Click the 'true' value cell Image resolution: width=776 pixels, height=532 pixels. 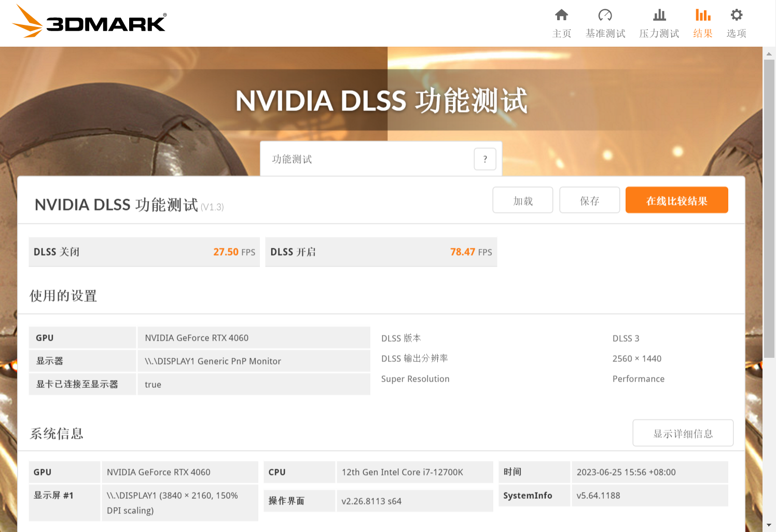254,384
